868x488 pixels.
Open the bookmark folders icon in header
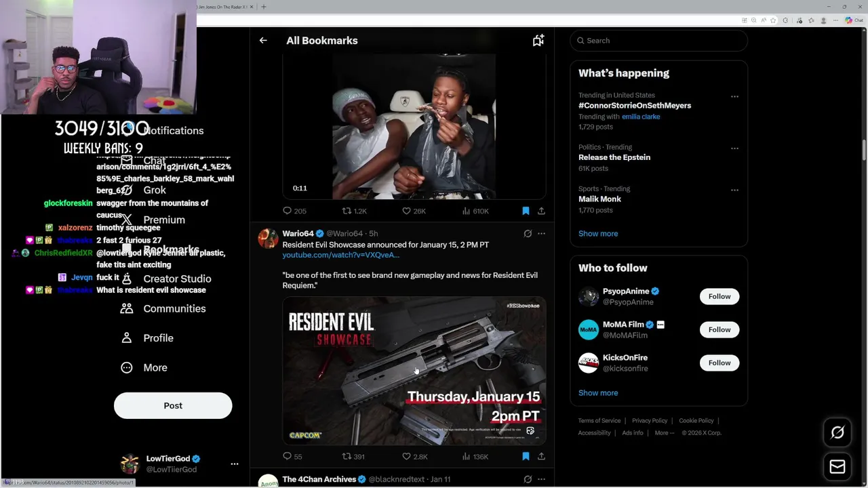click(x=538, y=41)
